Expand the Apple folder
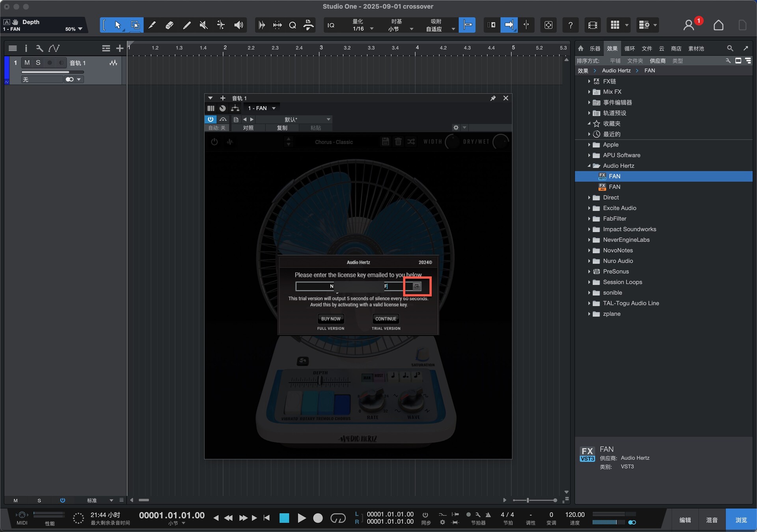757x532 pixels. click(589, 145)
